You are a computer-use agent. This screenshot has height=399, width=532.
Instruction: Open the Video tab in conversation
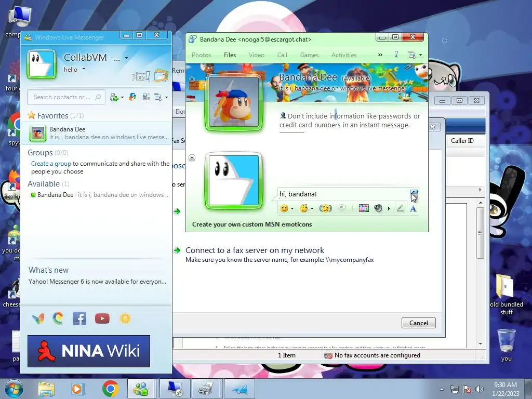[257, 55]
